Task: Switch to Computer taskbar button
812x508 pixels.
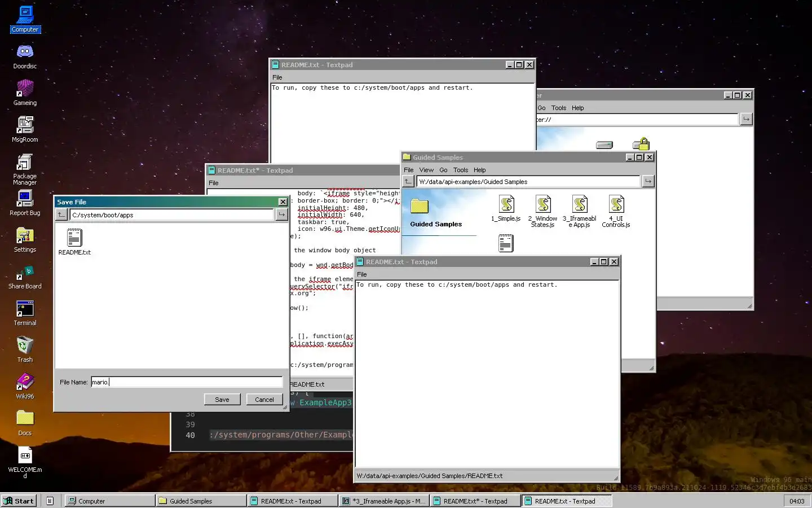Action: (x=109, y=501)
